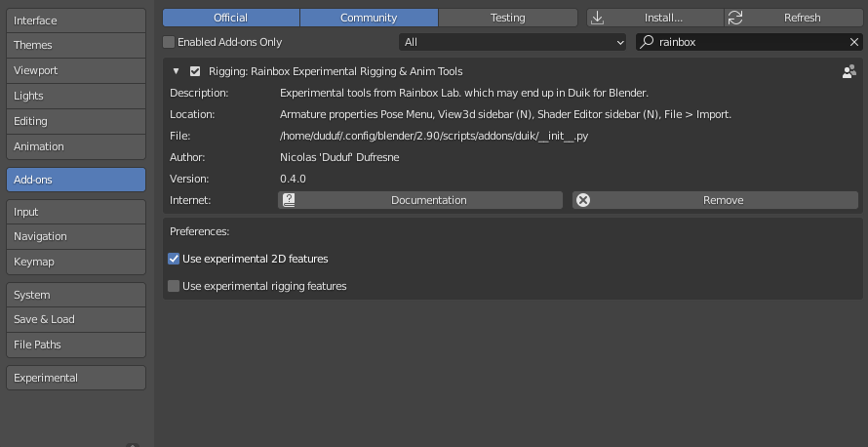Open the File Paths preferences section
868x447 pixels.
76,345
